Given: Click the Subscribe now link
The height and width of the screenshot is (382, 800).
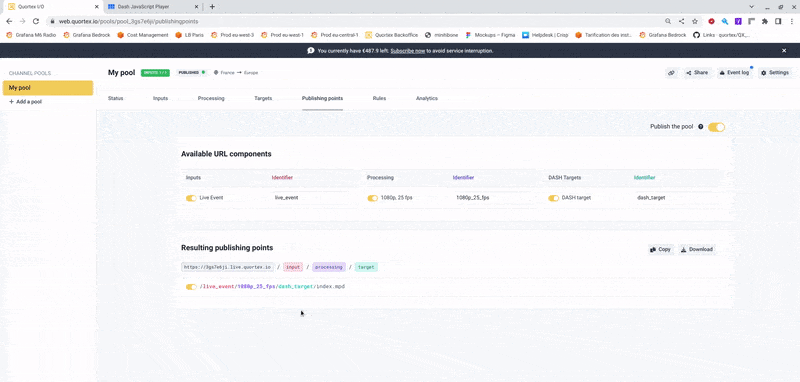Looking at the screenshot, I should pos(408,51).
